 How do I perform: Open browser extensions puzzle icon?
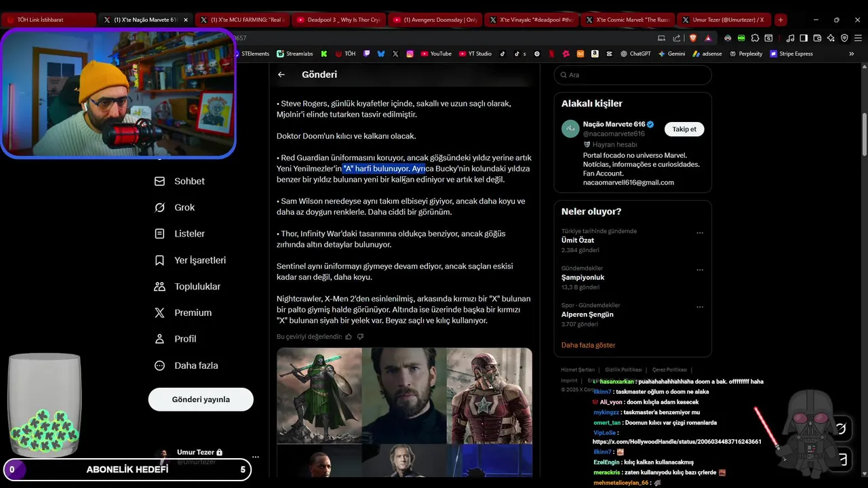tap(755, 38)
